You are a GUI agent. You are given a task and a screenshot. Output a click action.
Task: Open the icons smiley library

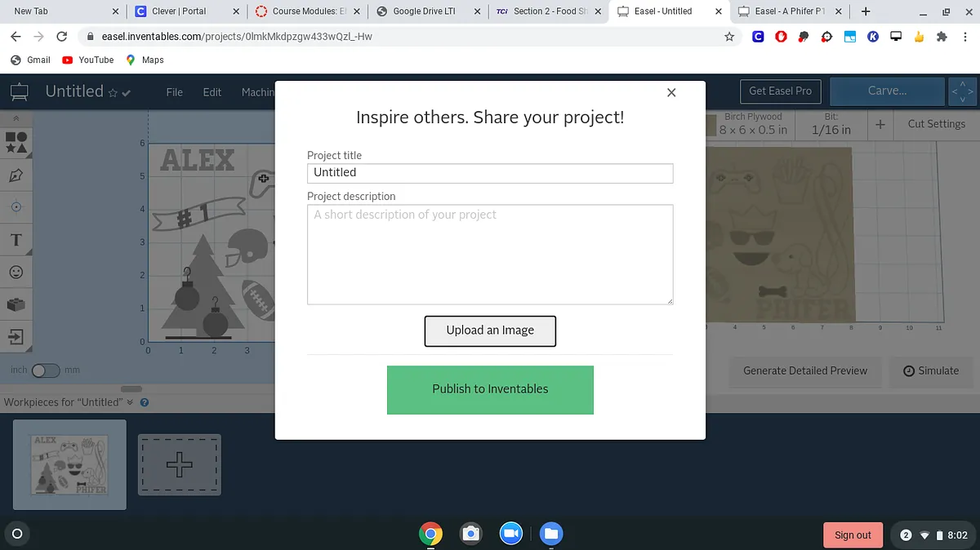tap(16, 272)
